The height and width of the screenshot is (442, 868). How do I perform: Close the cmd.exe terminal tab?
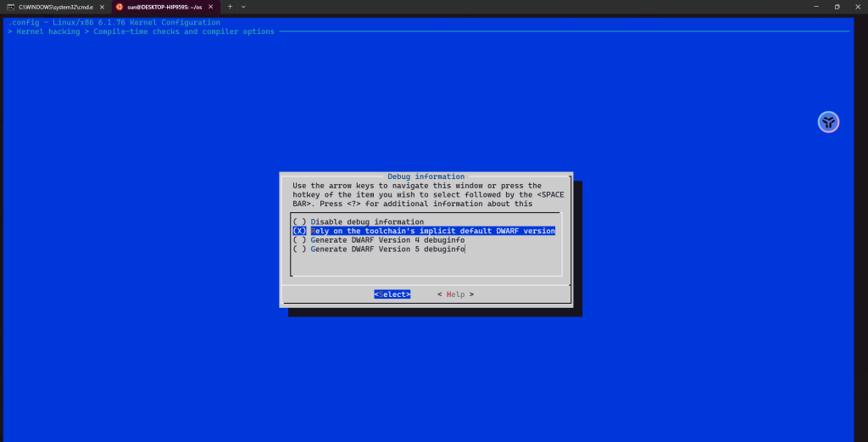[102, 7]
